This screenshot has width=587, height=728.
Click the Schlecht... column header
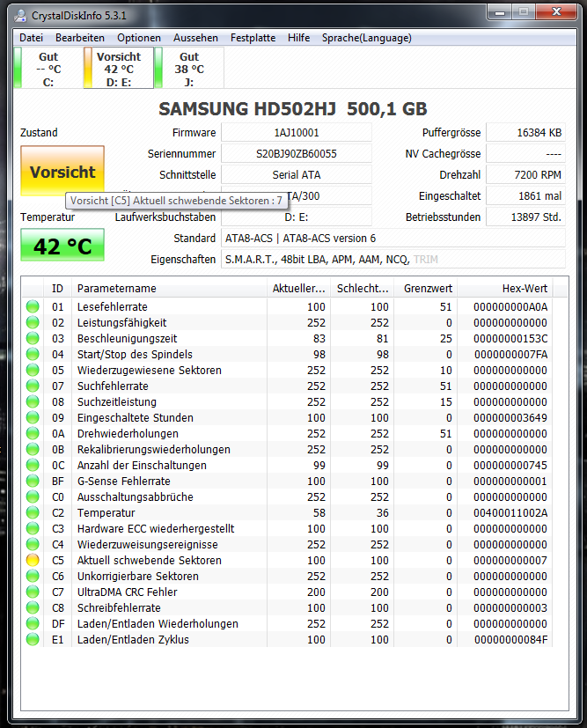click(363, 289)
